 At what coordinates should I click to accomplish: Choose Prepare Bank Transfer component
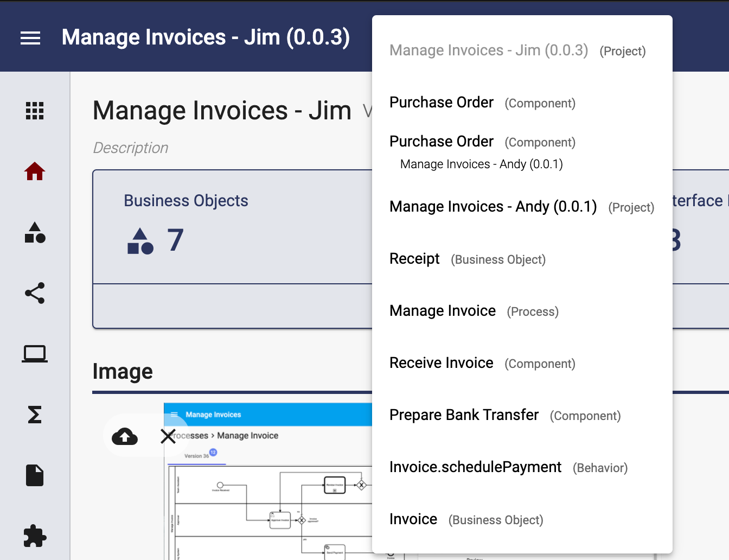(x=522, y=415)
